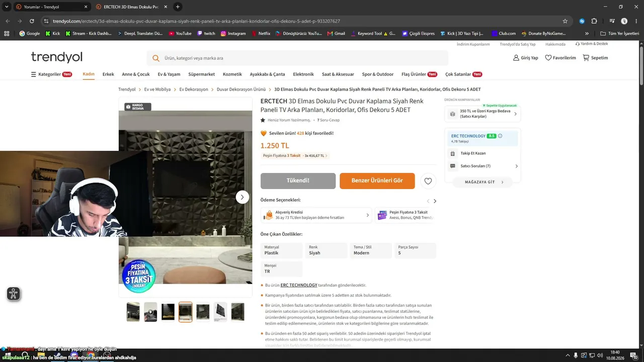Close the Yorumlar - Trendyol tab
Viewport: 644px width, 362px height.
click(x=86, y=7)
